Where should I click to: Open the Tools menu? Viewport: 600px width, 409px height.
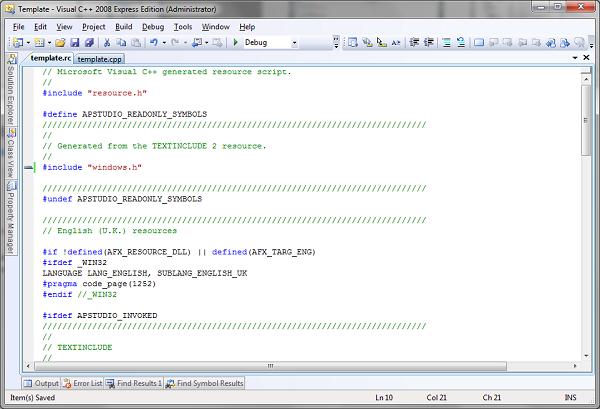(183, 27)
